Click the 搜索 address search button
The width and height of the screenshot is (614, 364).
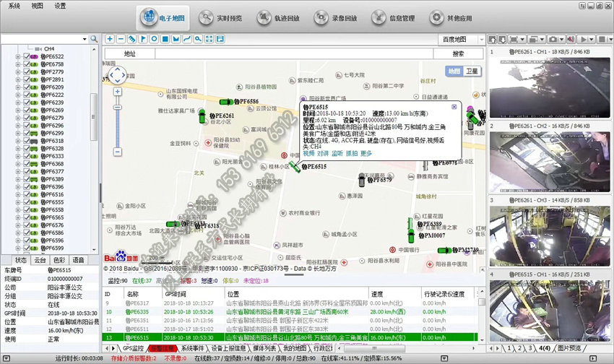point(458,53)
